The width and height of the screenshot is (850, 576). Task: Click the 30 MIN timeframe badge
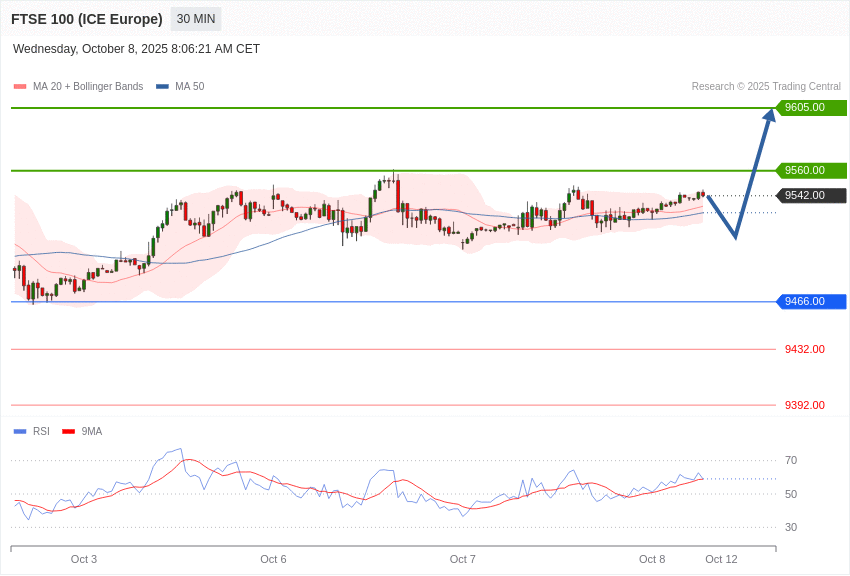(196, 19)
